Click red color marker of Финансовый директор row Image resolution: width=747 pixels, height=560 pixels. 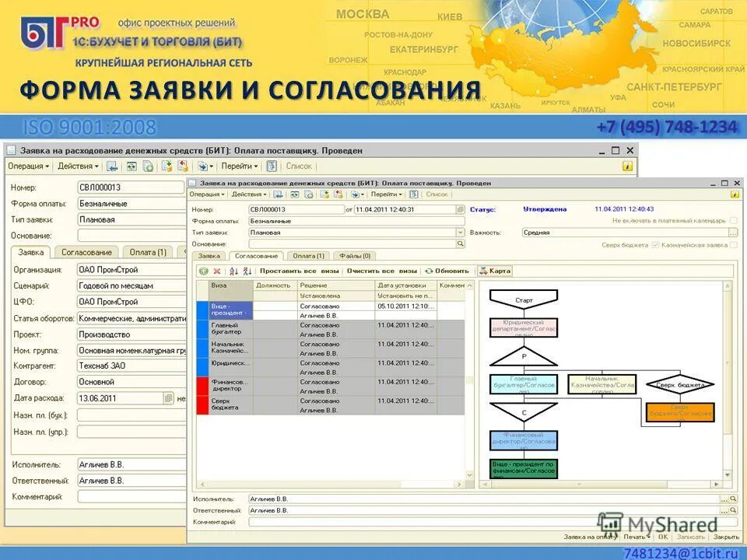click(x=203, y=387)
